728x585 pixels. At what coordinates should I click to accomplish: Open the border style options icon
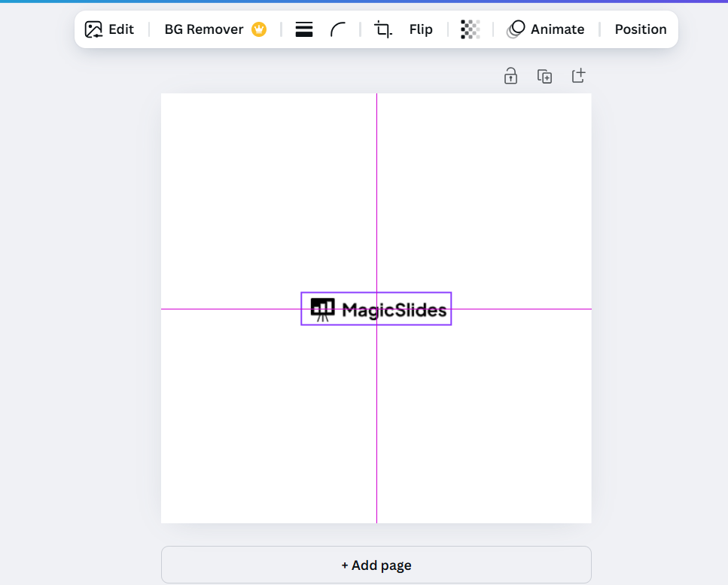(x=304, y=29)
